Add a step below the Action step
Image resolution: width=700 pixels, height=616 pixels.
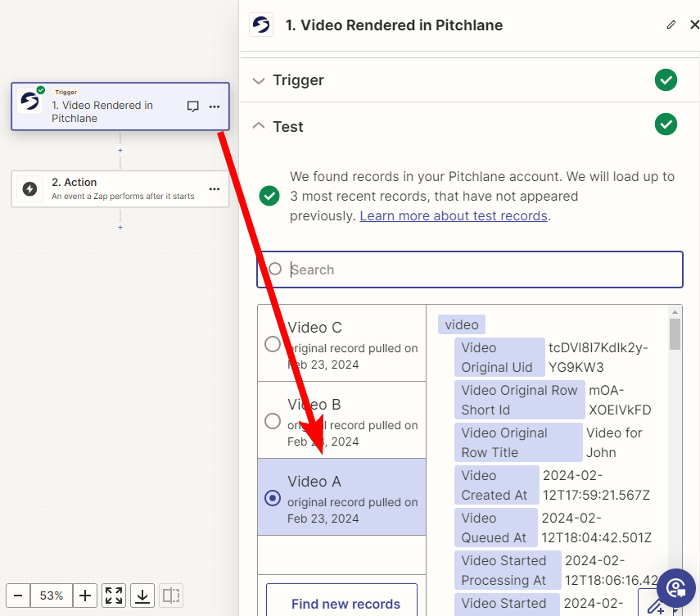coord(120,228)
